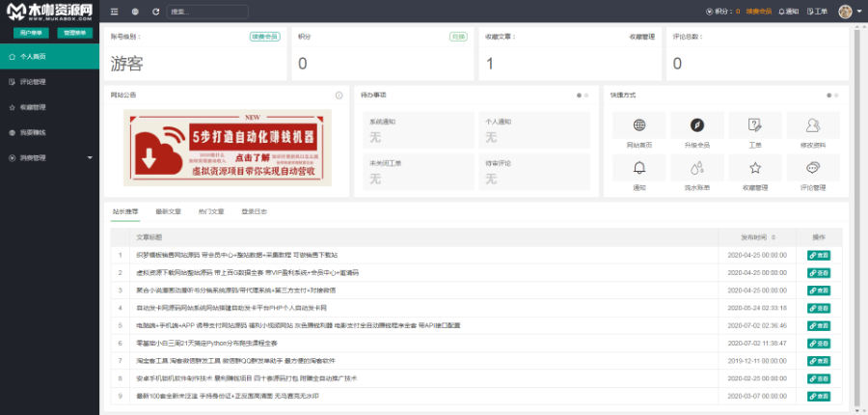This screenshot has height=415, width=868.
Task: Select second carousel dot in 快捷方式 panel
Action: (835, 96)
